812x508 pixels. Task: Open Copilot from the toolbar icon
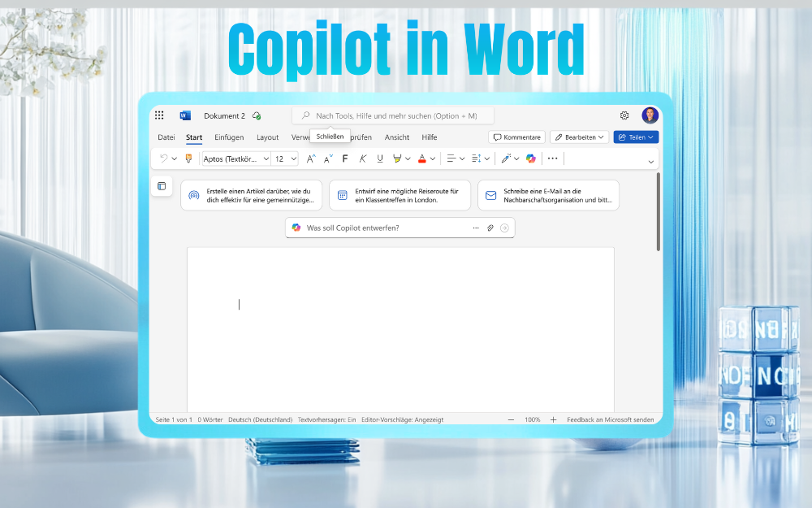pos(531,158)
